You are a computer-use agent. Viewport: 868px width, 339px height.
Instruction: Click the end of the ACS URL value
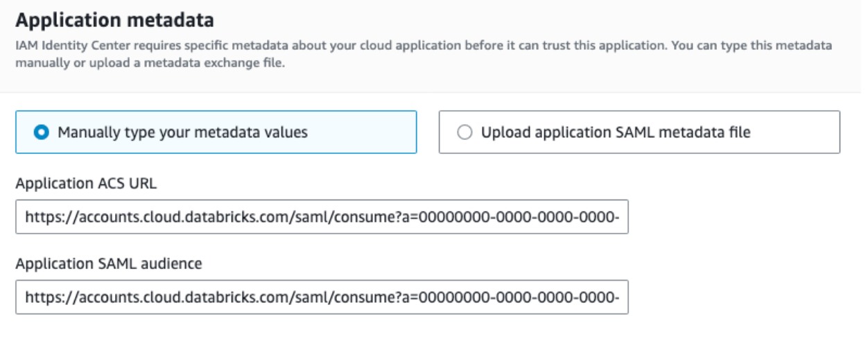[621, 219]
